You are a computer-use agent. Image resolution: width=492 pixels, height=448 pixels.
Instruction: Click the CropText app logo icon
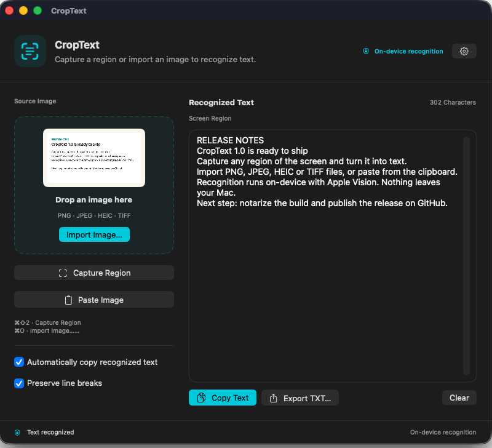(x=30, y=51)
